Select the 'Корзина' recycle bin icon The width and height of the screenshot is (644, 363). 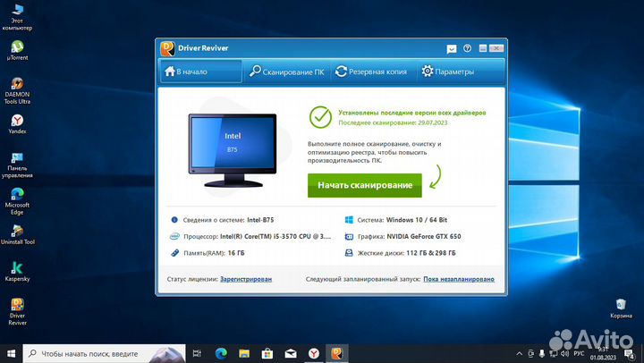coord(621,308)
